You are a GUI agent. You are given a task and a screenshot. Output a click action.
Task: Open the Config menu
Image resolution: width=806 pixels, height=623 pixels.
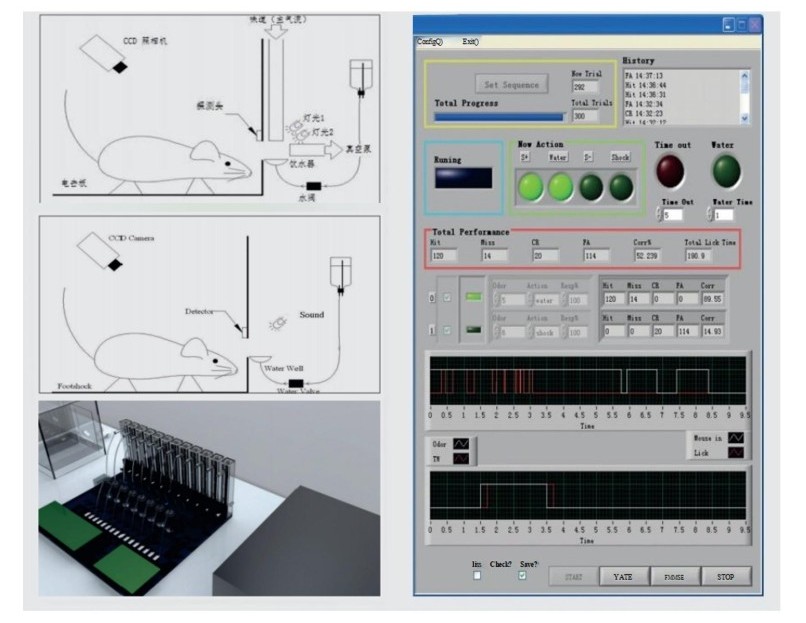[430, 42]
